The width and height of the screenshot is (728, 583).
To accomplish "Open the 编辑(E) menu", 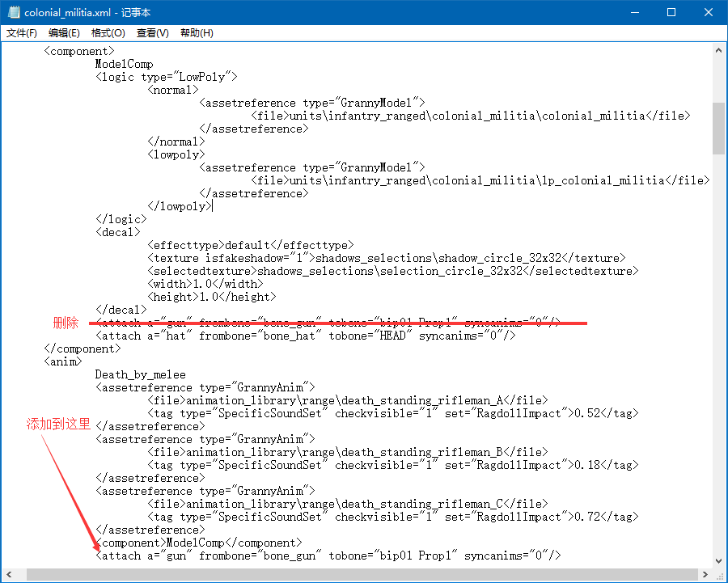I will click(x=64, y=33).
